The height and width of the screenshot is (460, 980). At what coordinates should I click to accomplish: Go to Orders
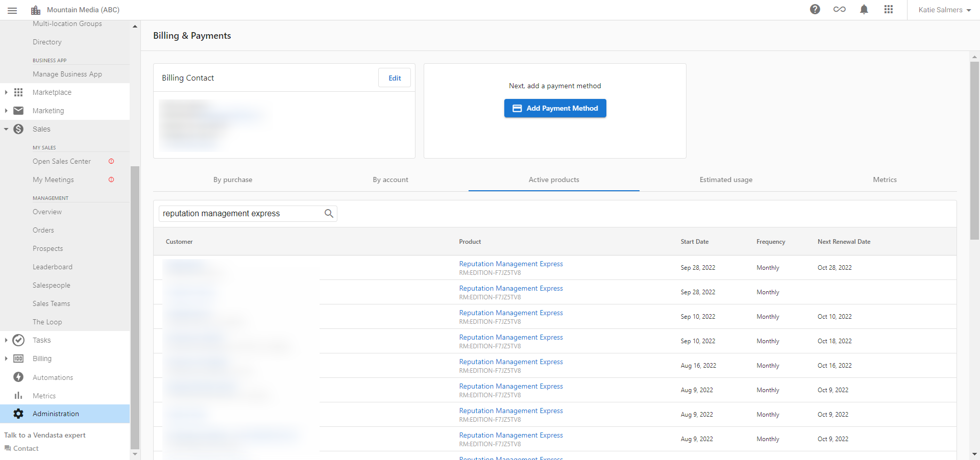click(x=43, y=230)
